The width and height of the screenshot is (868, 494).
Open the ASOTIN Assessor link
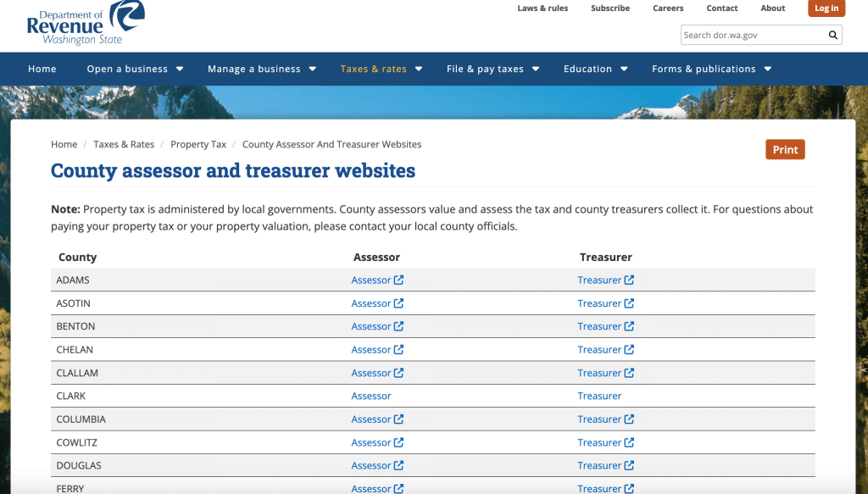coord(371,303)
